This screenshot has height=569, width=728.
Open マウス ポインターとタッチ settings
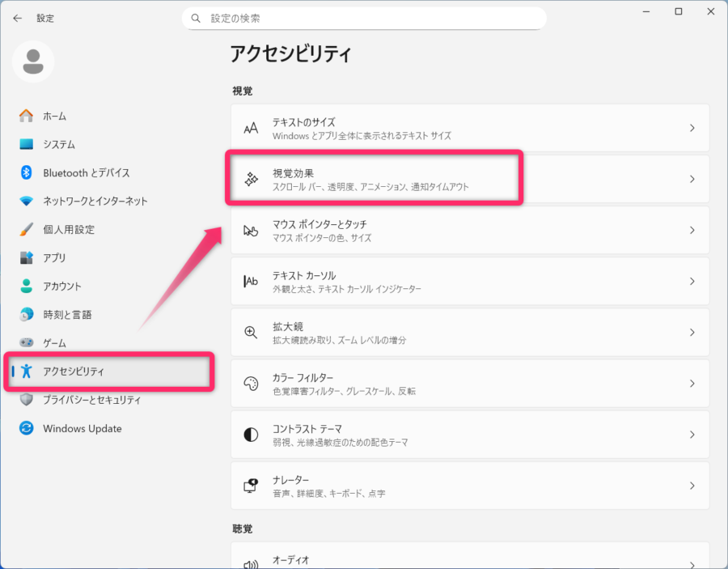tap(469, 230)
